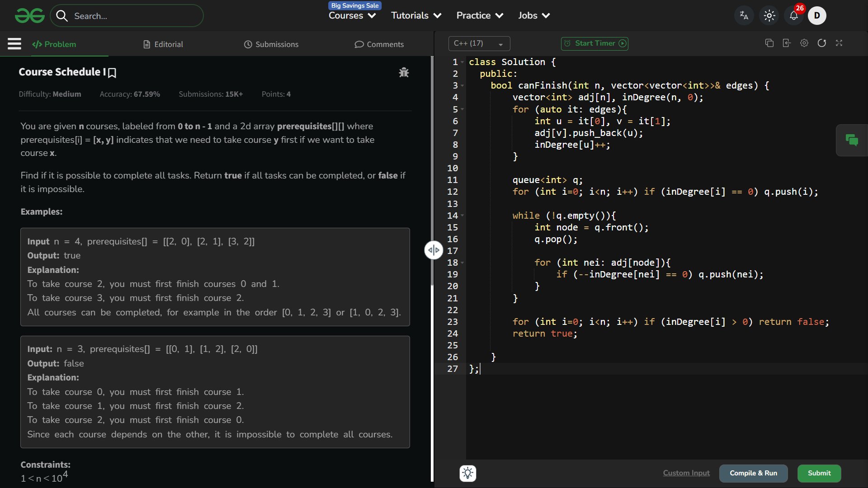Open the language translate icon
Viewport: 868px width, 488px height.
pyautogui.click(x=744, y=16)
